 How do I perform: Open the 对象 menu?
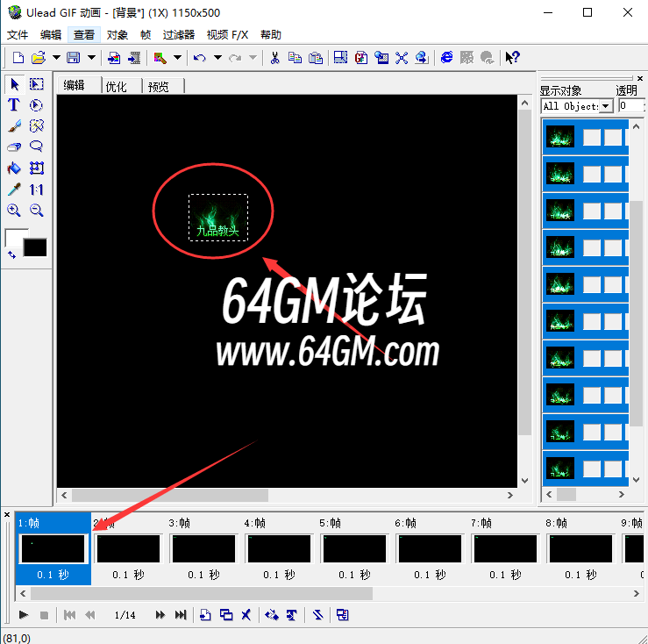tap(117, 35)
